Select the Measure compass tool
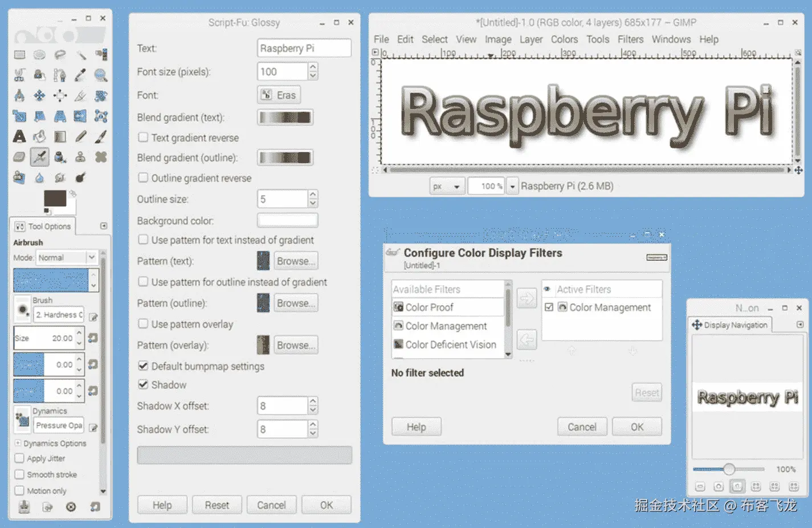Image resolution: width=812 pixels, height=528 pixels. click(19, 96)
